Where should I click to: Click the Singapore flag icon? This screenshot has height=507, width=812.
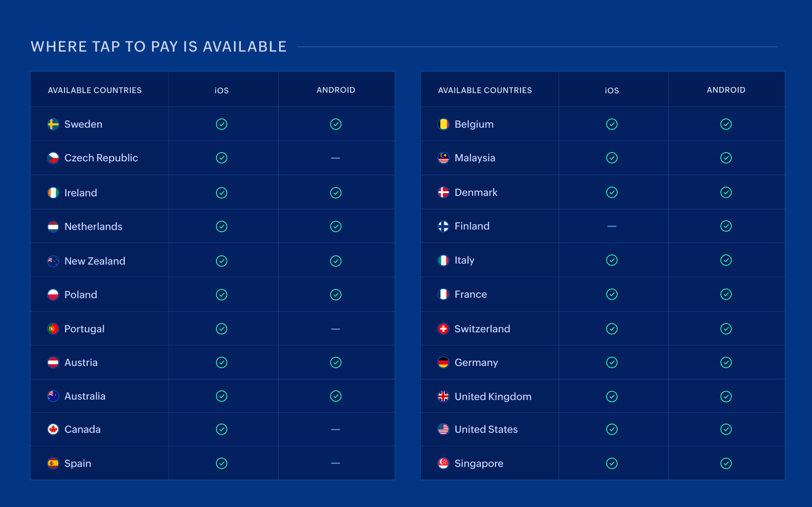pos(444,463)
